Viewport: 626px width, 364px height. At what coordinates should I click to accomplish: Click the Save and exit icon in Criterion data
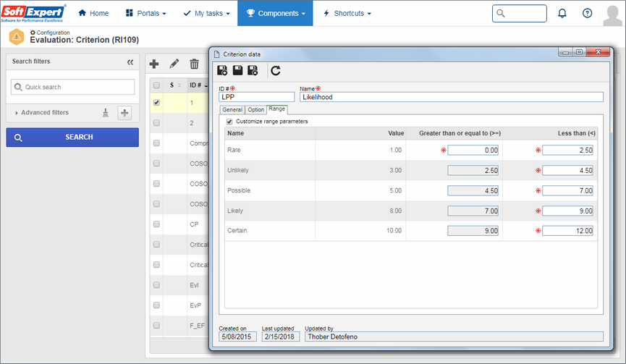click(x=253, y=71)
